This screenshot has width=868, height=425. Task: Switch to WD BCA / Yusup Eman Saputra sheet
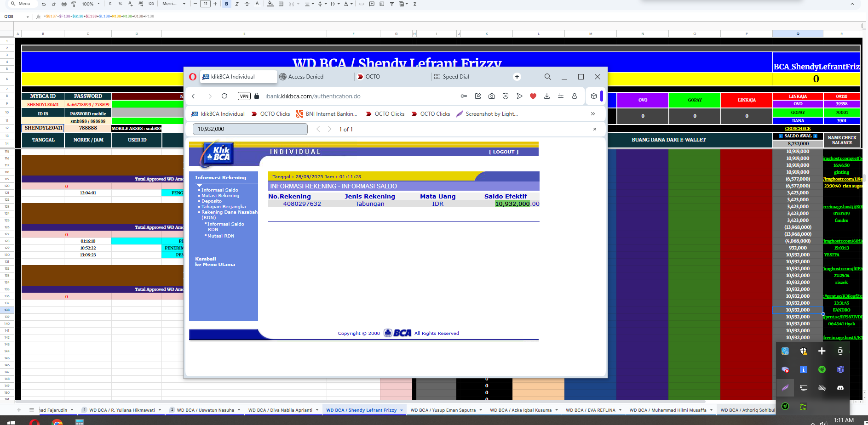point(443,410)
